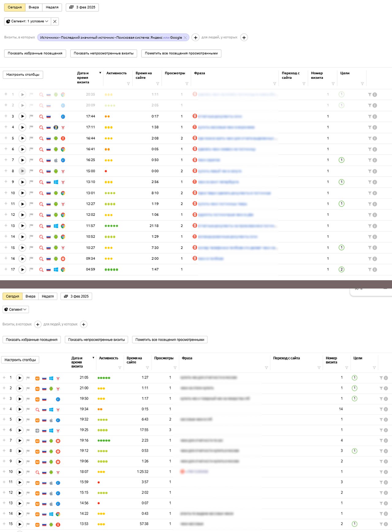
Task: Click the Yandex search icon in the 15:00 row
Action: (195, 171)
